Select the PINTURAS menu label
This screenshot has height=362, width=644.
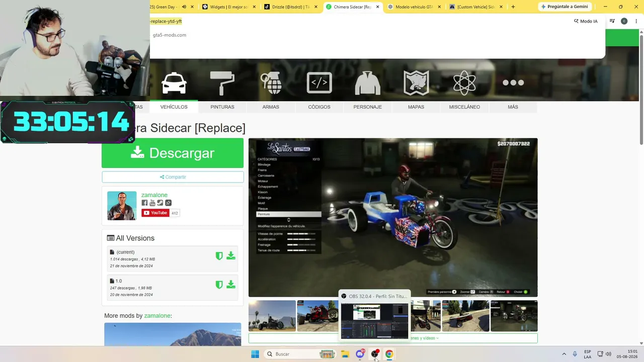pyautogui.click(x=222, y=107)
